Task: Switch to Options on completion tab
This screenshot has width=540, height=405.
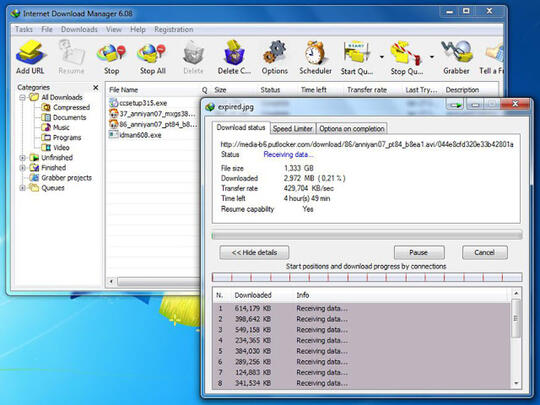Action: tap(352, 129)
